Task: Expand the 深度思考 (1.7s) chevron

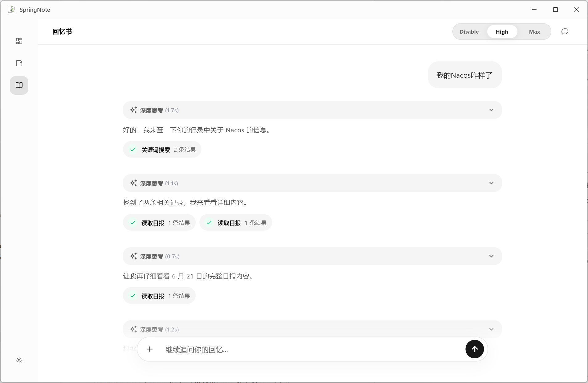Action: pyautogui.click(x=492, y=110)
